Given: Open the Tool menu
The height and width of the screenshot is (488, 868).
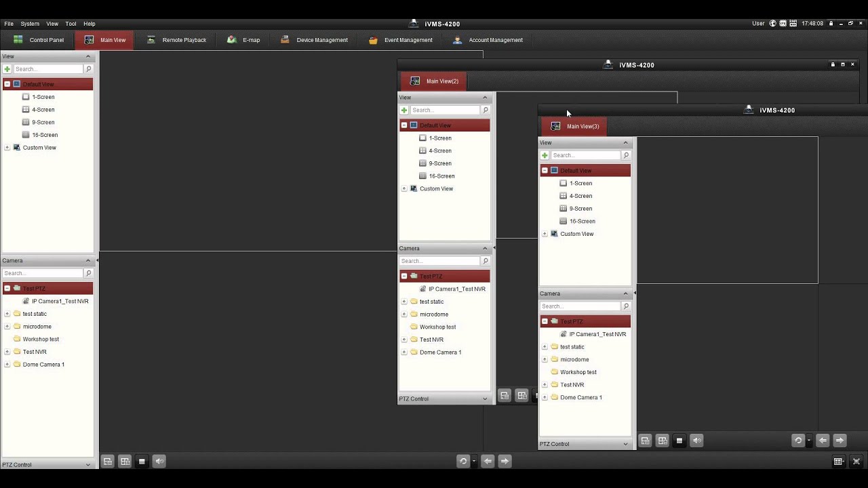Looking at the screenshot, I should [71, 24].
